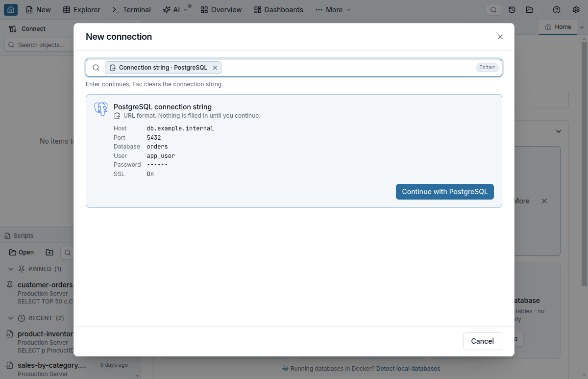Click the global search icon in toolbar
This screenshot has height=379, width=588.
493,10
